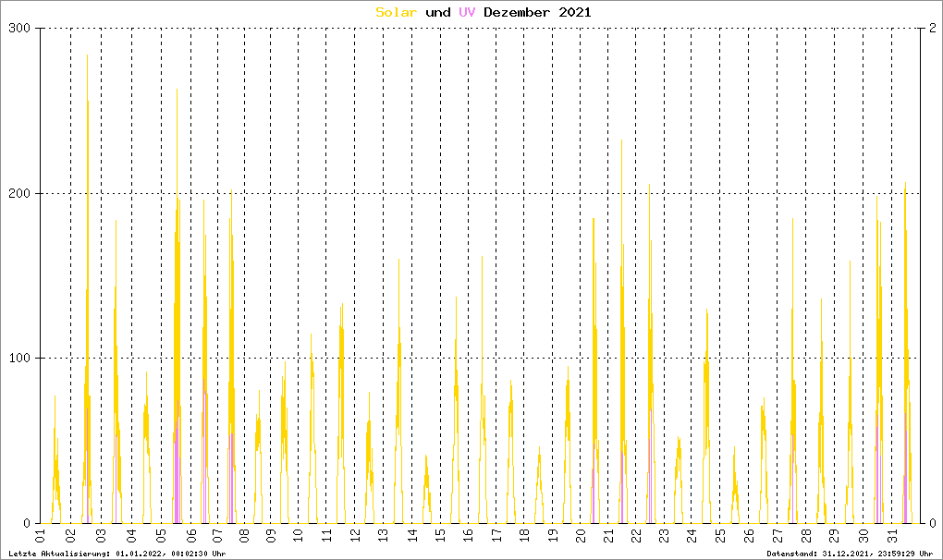Select the day 31 label on the x-axis

point(893,536)
